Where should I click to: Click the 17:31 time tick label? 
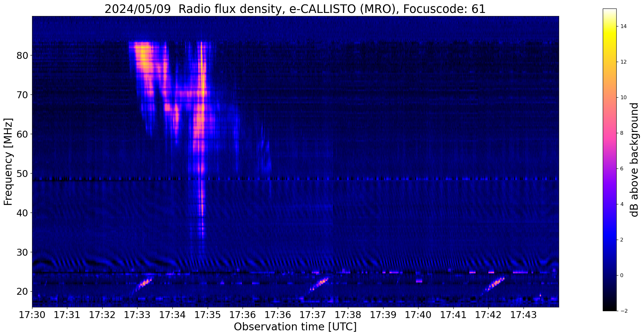pyautogui.click(x=67, y=315)
